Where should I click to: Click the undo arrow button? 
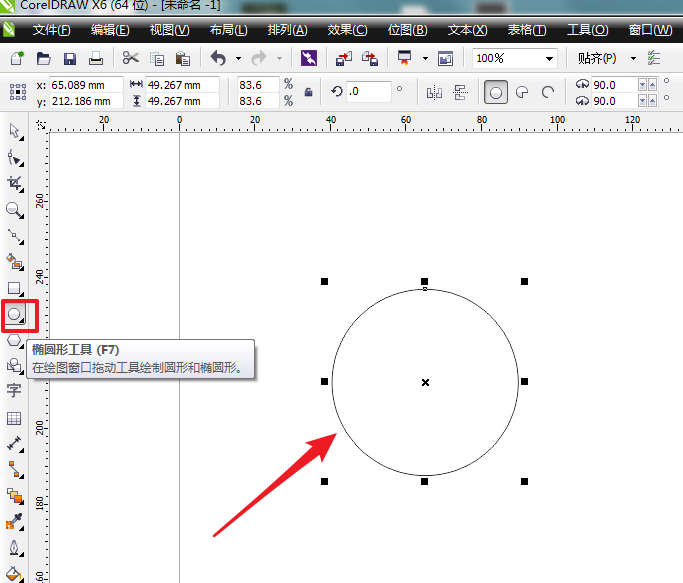[x=219, y=58]
